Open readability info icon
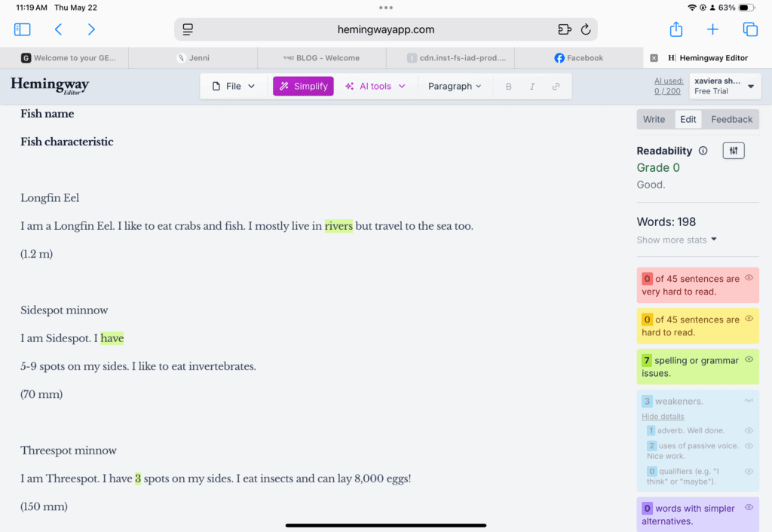 coord(703,151)
